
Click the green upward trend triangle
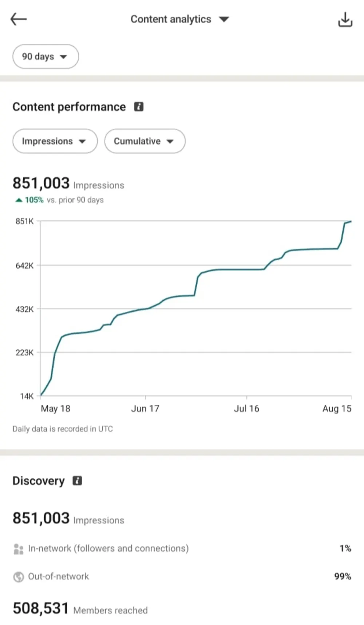(x=19, y=200)
